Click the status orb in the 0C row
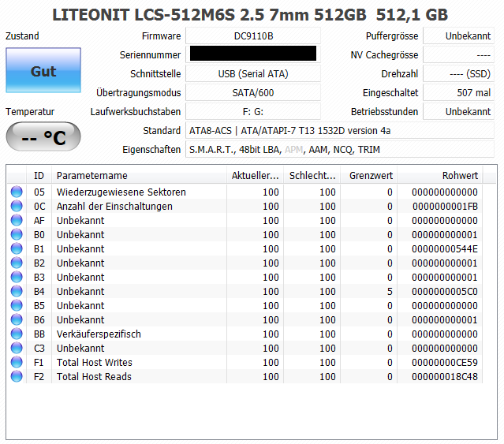The width and height of the screenshot is (504, 444). (x=17, y=206)
